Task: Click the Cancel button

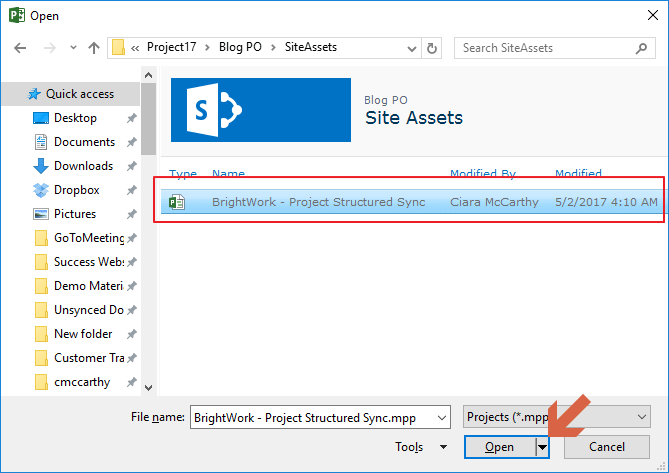Action: pyautogui.click(x=607, y=447)
